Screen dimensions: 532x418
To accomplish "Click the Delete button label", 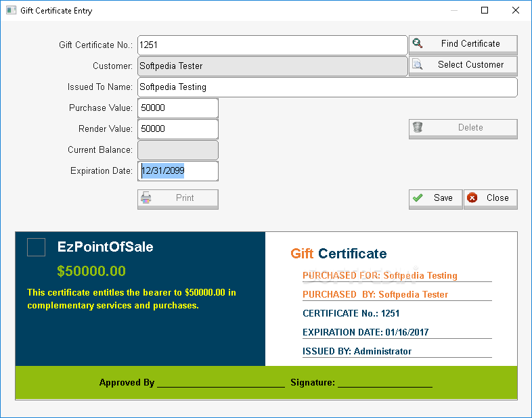I will 470,127.
